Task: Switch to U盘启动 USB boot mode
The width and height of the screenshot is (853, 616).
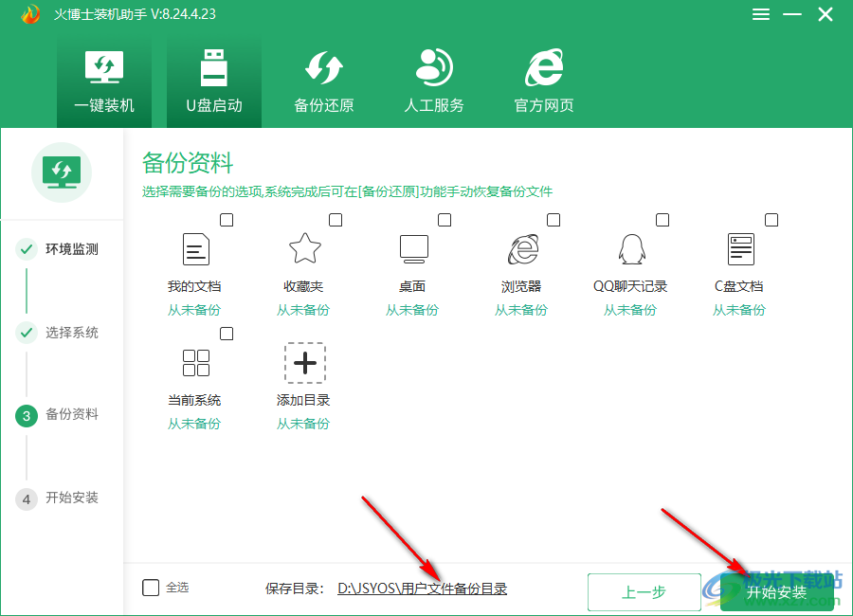Action: (x=213, y=81)
